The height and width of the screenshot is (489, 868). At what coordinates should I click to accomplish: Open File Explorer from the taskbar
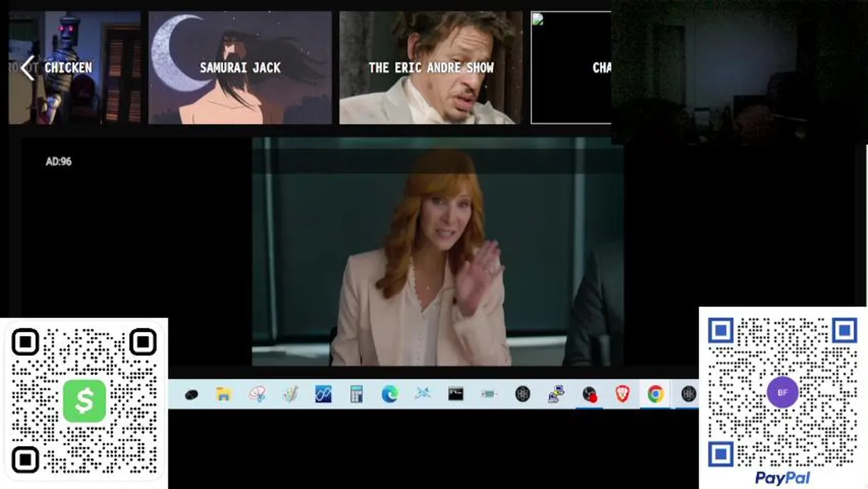(223, 394)
